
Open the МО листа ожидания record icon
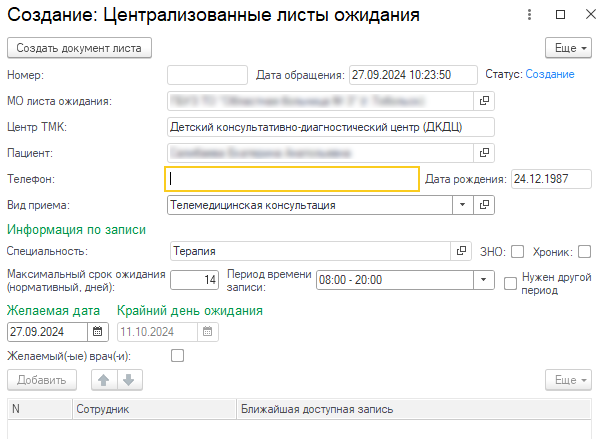tap(484, 101)
